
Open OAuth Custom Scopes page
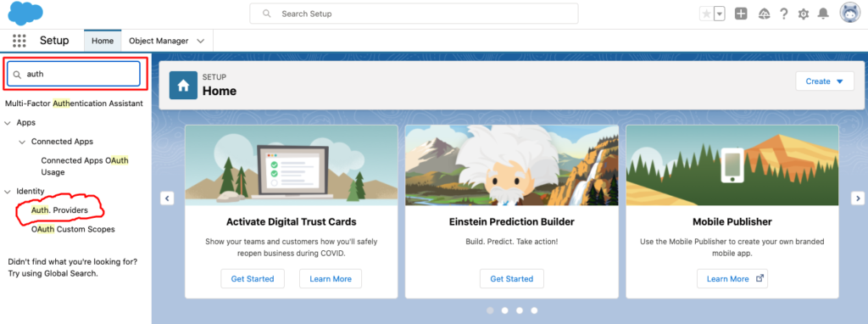[x=73, y=229]
